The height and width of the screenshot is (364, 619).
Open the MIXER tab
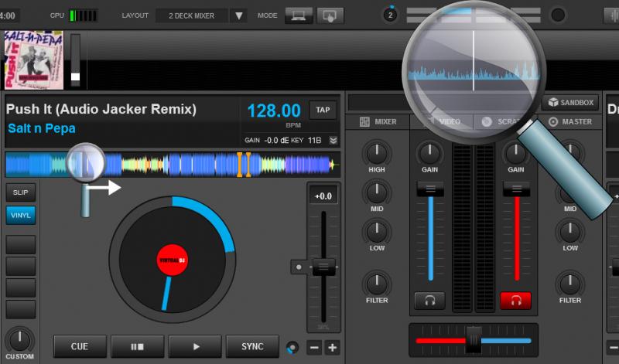pos(378,122)
